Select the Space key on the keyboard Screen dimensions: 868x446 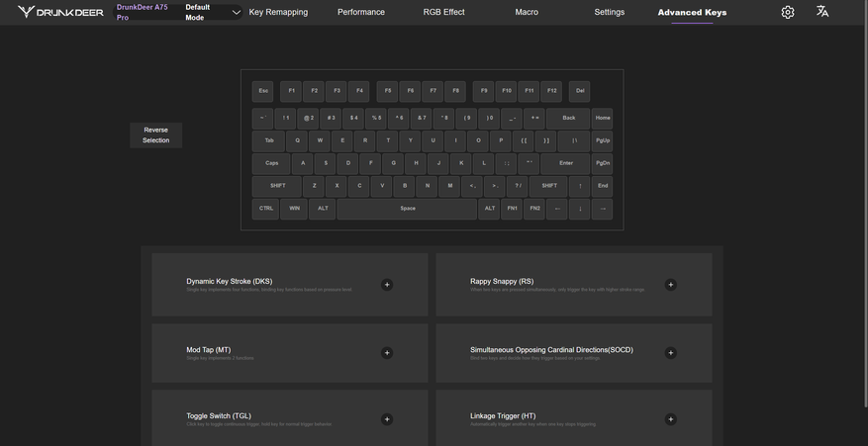[x=407, y=209]
